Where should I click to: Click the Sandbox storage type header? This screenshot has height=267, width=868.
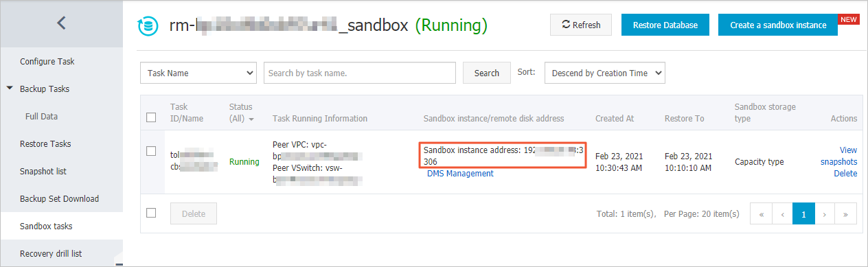point(765,113)
